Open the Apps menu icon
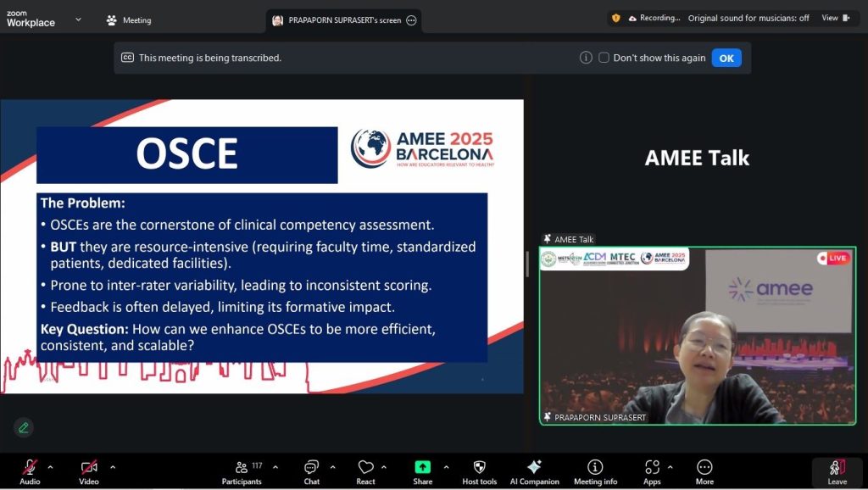This screenshot has width=868, height=490. point(652,468)
